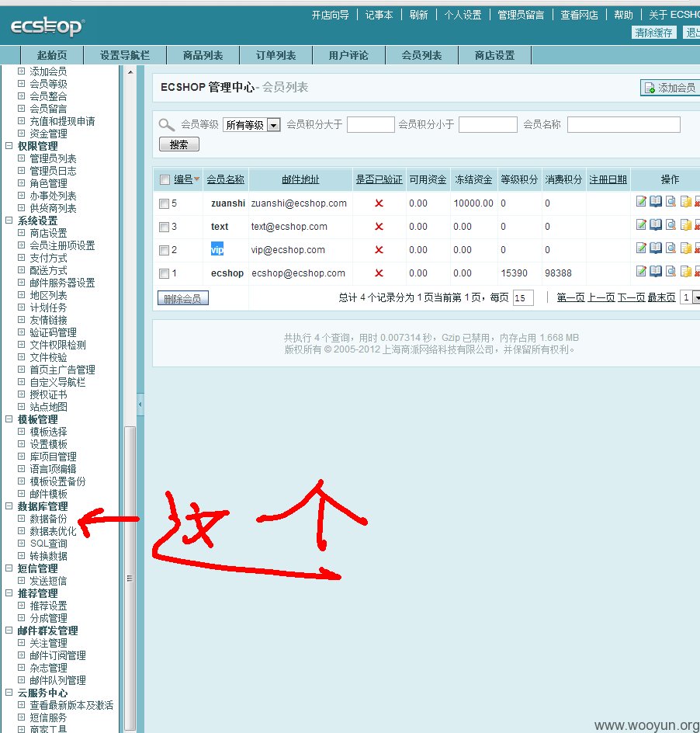Switch to the 商品列表 tab
This screenshot has width=700, height=733.
tap(203, 55)
